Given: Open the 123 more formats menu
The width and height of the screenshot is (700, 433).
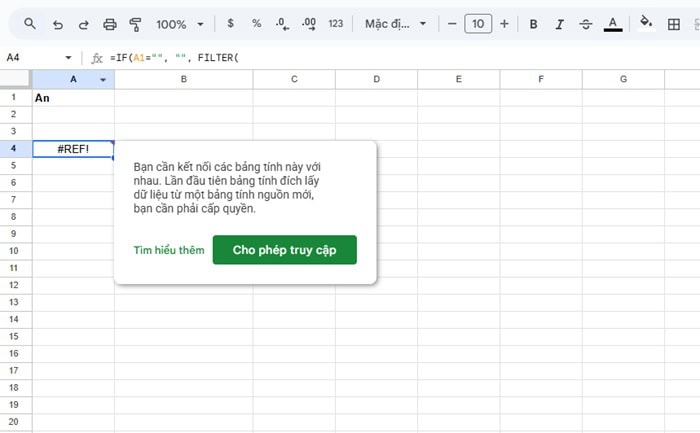Looking at the screenshot, I should 335,23.
